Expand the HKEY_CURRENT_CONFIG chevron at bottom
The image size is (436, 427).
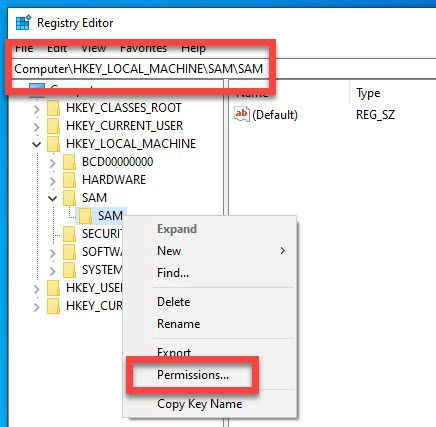(37, 307)
